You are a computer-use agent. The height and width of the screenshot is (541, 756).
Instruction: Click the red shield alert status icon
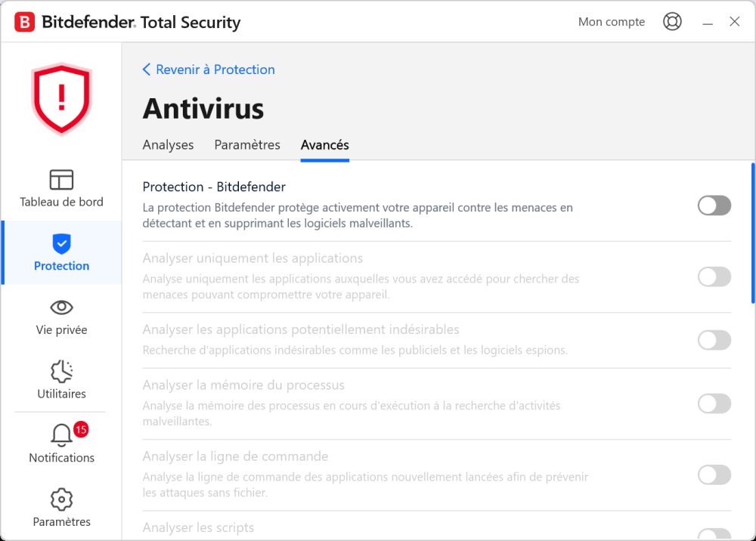pos(61,98)
